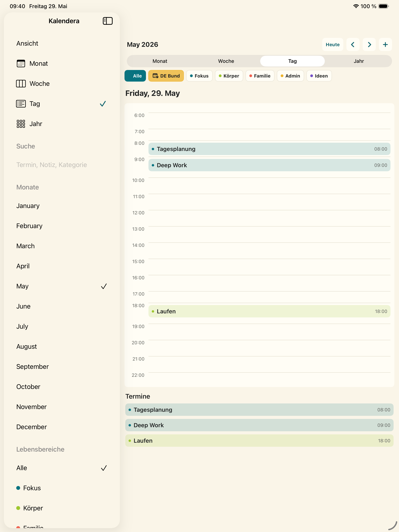399x532 pixels.
Task: Select January in the Monate list
Action: pos(62,206)
